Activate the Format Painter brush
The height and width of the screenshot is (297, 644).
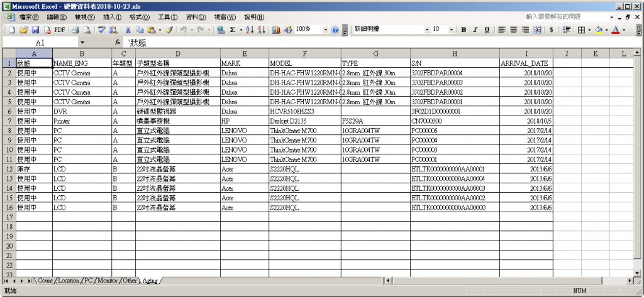click(170, 30)
